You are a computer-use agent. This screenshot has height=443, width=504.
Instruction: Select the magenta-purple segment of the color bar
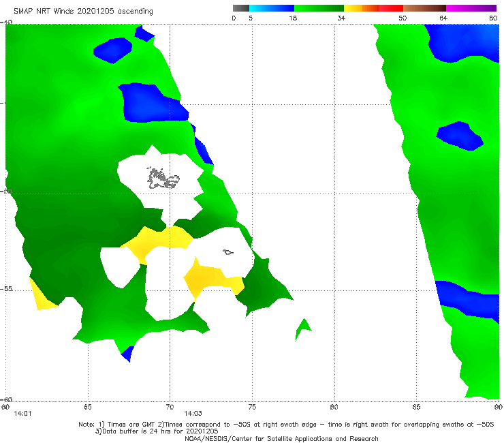coord(471,8)
